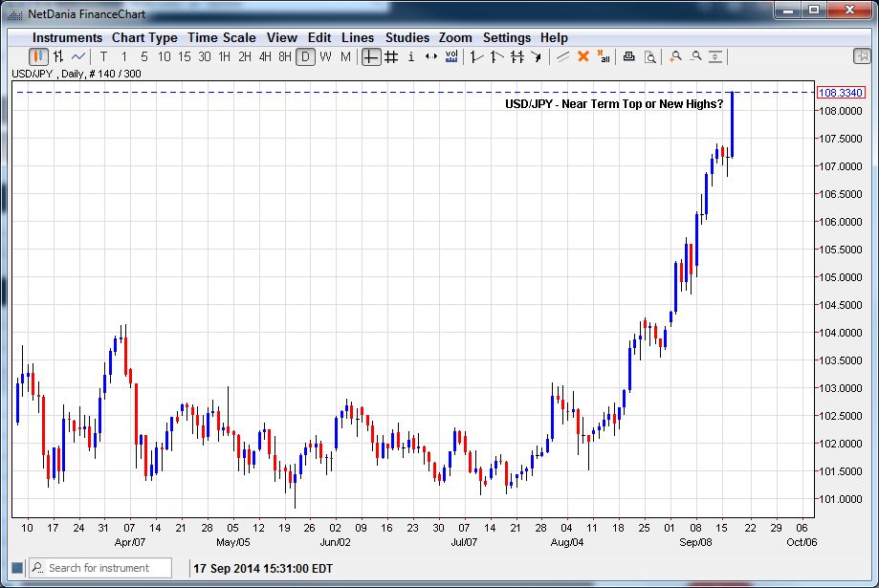Open the Zoom menu
879x588 pixels.
(455, 37)
